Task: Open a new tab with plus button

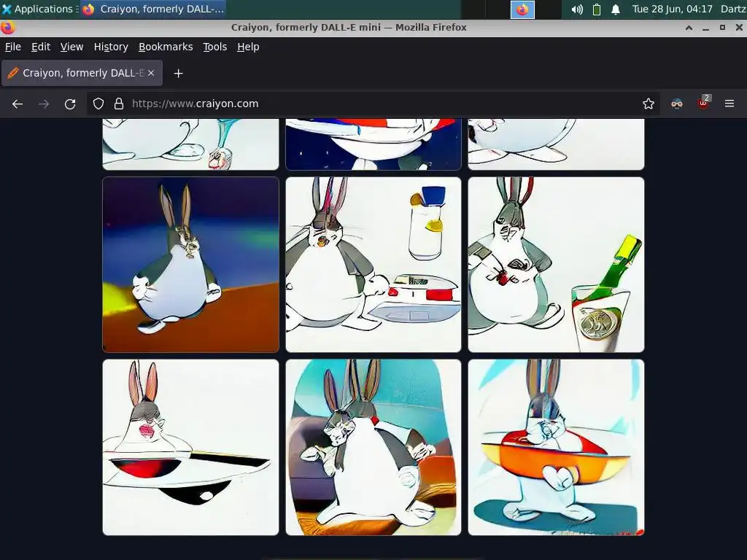Action: (178, 74)
